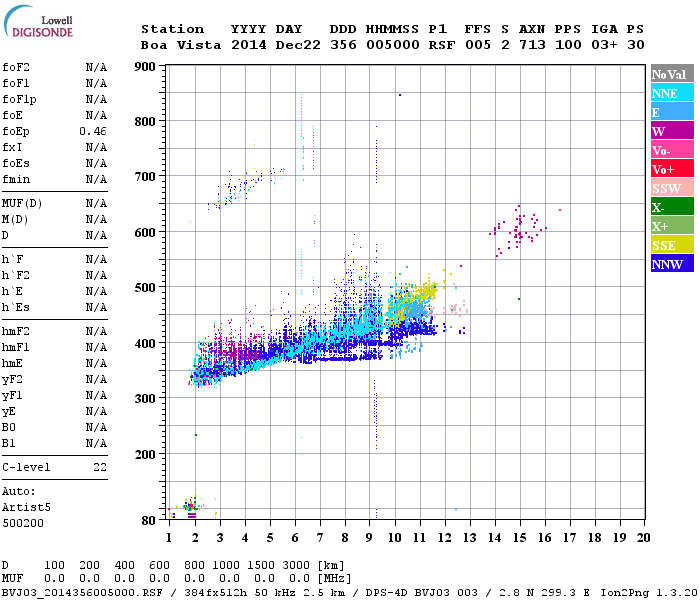The image size is (700, 600).
Task: Click the h`Es parameter label
Action: tap(16, 308)
